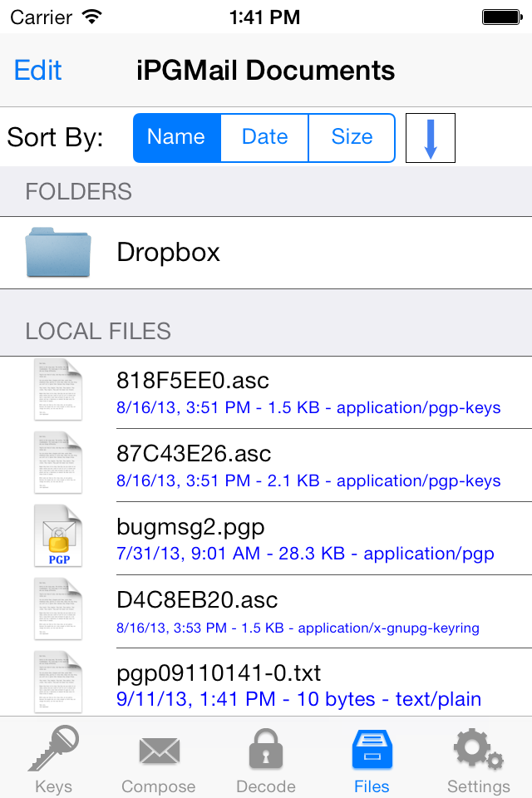Expand the Dropbox folder row

[x=316, y=253]
